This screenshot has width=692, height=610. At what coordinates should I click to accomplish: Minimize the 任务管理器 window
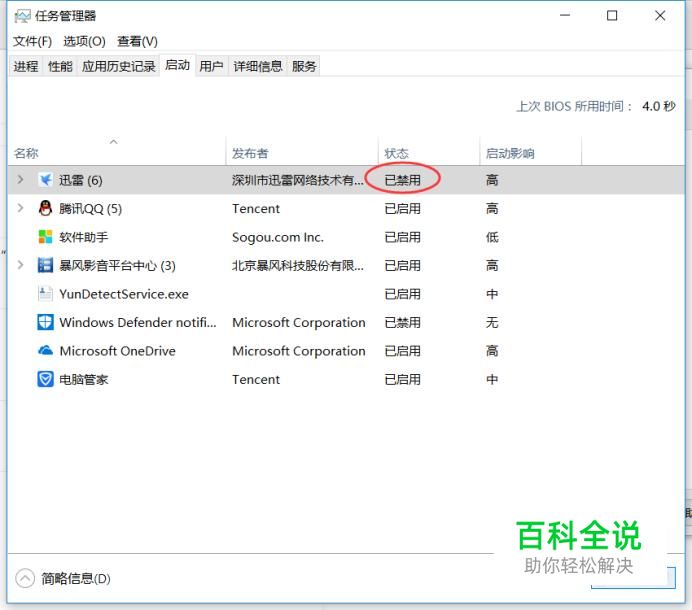click(565, 16)
